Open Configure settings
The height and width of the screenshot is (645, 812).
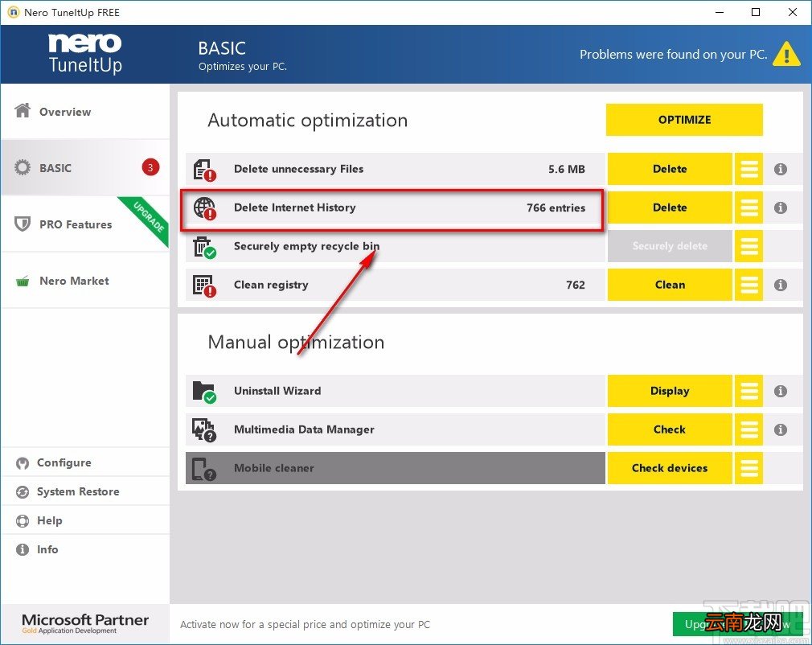click(x=85, y=462)
